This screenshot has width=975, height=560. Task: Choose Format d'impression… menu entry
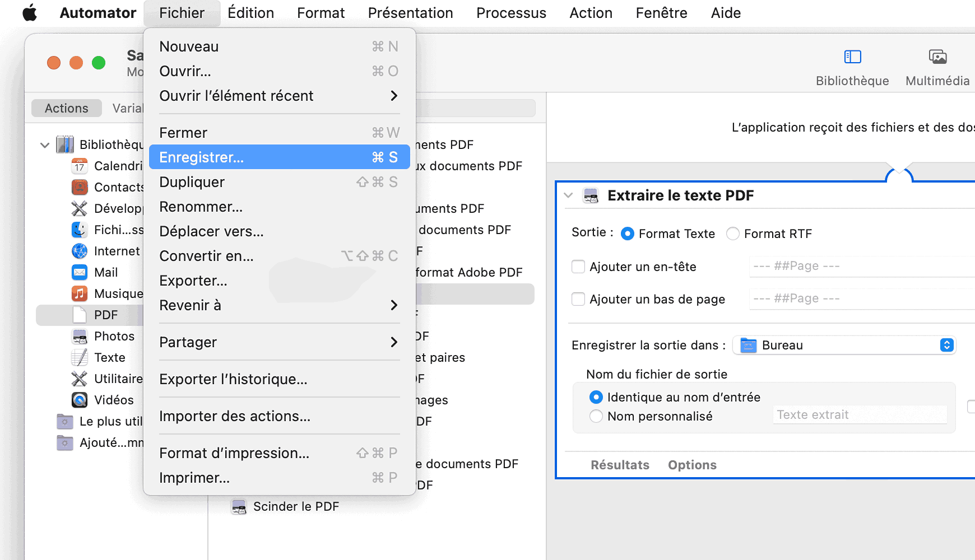[x=279, y=453]
